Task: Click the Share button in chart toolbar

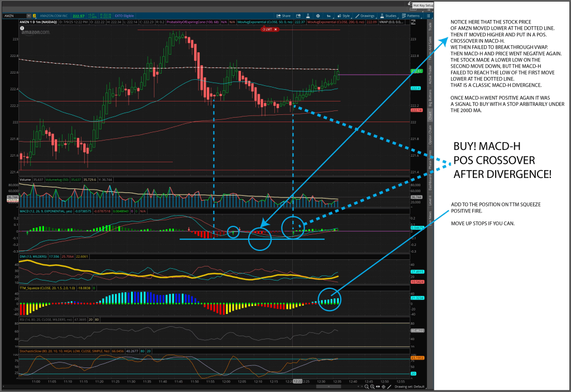Action: click(x=283, y=16)
